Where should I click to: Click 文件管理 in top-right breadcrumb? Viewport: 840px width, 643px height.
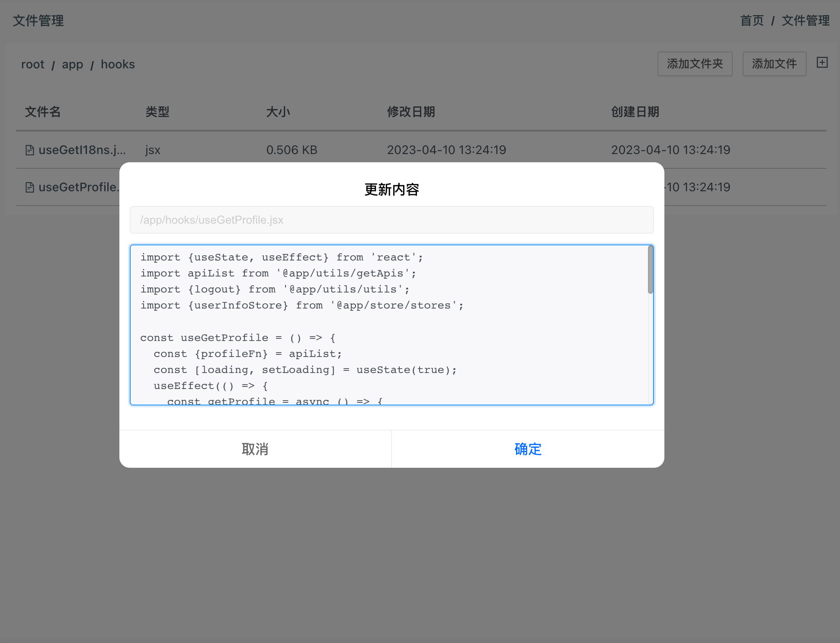pyautogui.click(x=805, y=20)
